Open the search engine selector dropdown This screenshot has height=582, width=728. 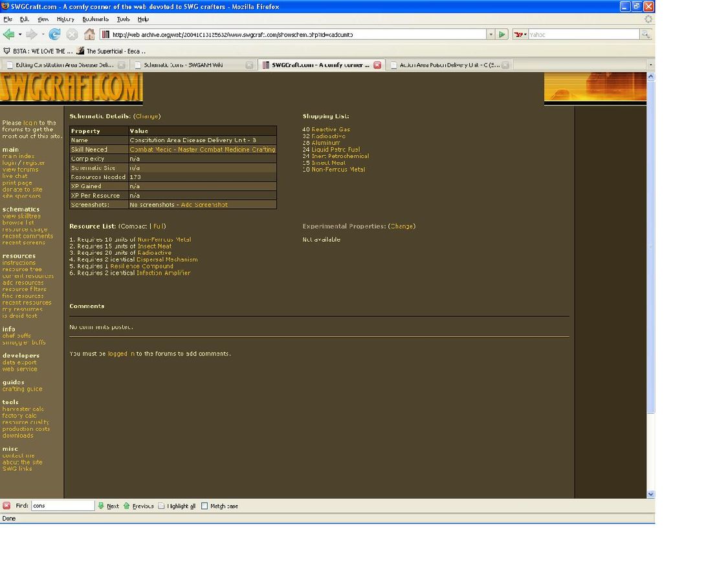click(520, 34)
